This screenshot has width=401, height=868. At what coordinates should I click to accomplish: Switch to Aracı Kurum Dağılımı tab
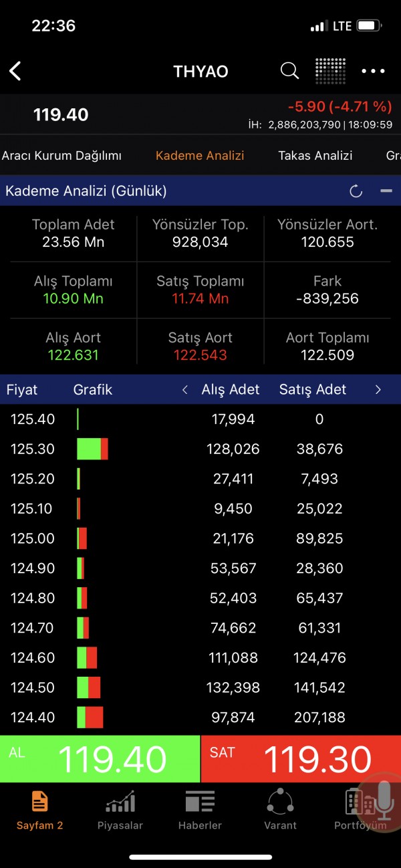pos(61,156)
